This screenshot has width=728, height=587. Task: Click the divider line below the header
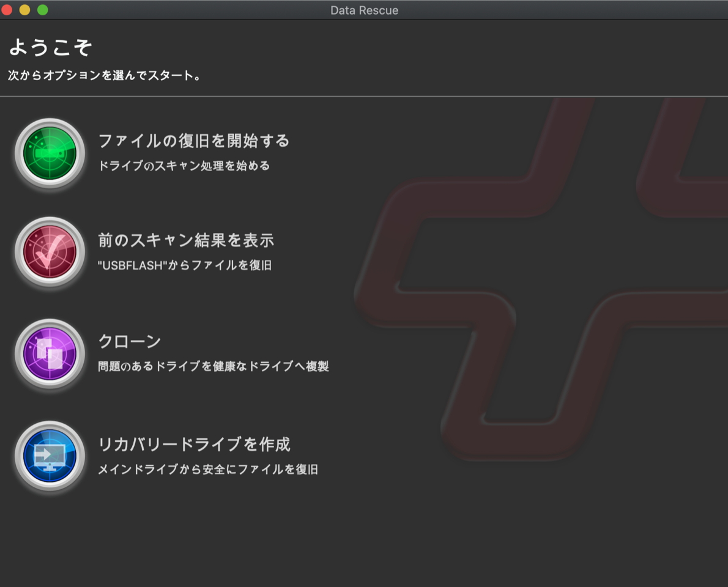[x=364, y=96]
